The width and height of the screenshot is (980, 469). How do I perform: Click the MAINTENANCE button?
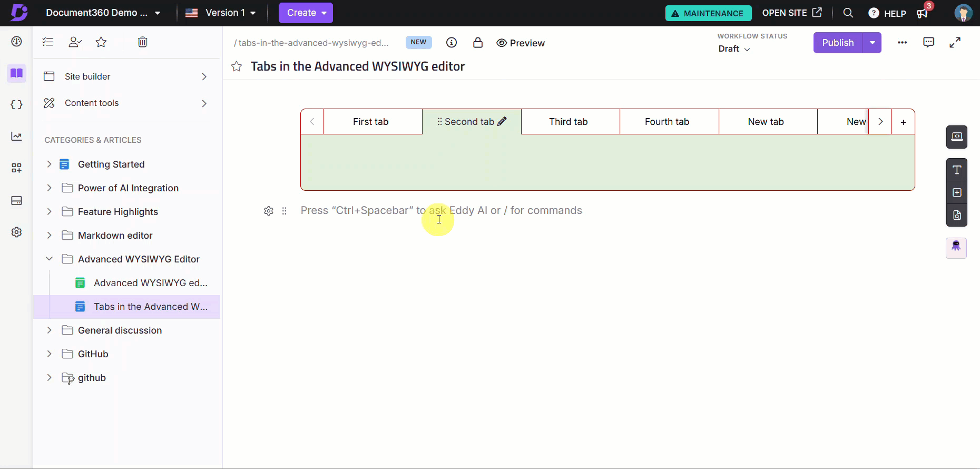pos(708,13)
